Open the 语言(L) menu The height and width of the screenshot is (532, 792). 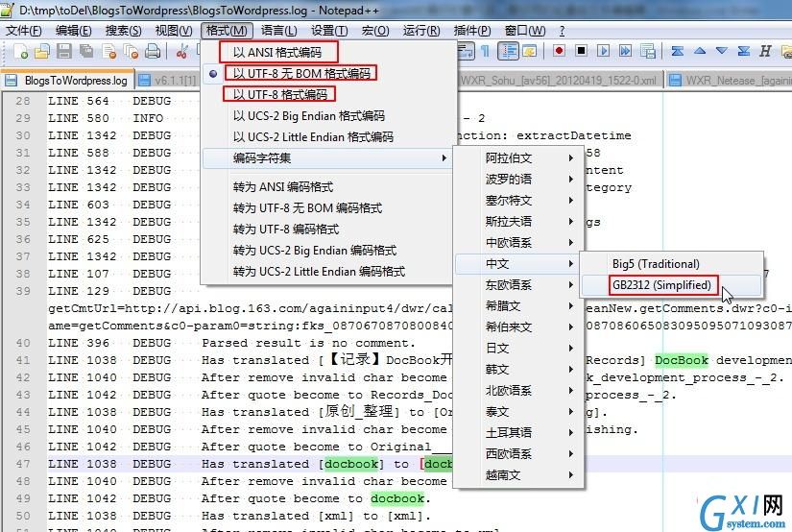pyautogui.click(x=278, y=31)
